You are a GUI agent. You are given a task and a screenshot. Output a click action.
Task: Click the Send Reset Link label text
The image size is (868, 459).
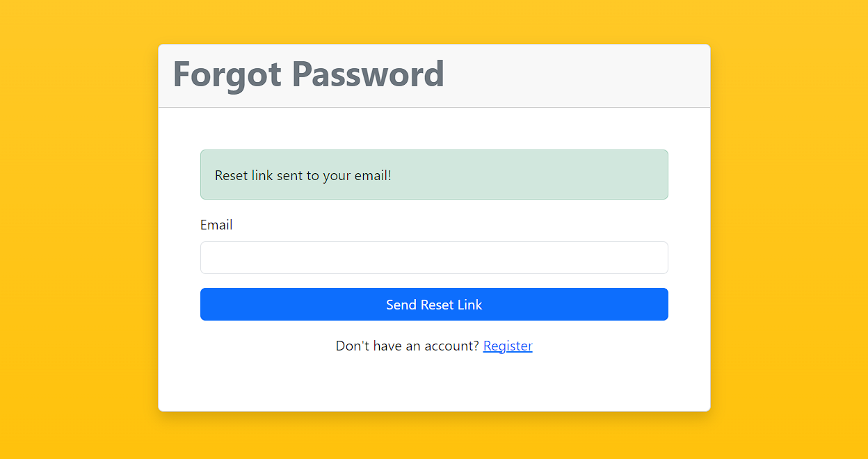point(434,304)
